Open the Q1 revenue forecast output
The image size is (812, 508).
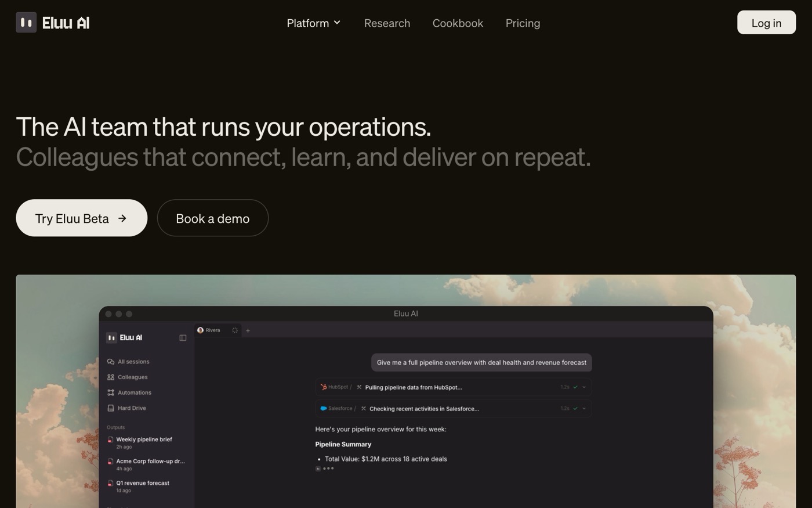click(139, 486)
